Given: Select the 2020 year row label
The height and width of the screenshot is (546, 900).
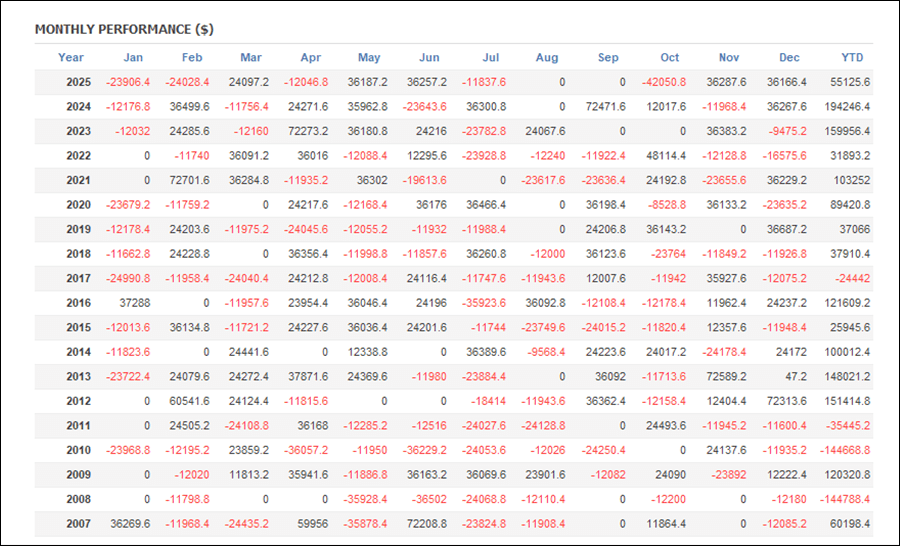Looking at the screenshot, I should point(78,204).
